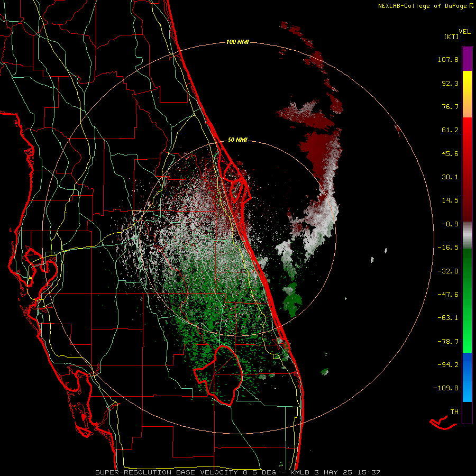The image size is (476, 476).
Task: Pick the blue segment of the color bar
Action: [467, 377]
